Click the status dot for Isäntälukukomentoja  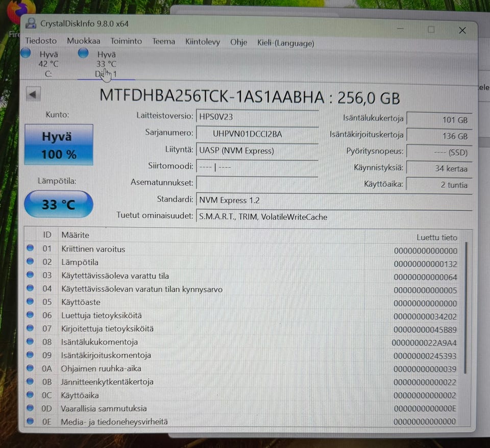[x=30, y=341]
